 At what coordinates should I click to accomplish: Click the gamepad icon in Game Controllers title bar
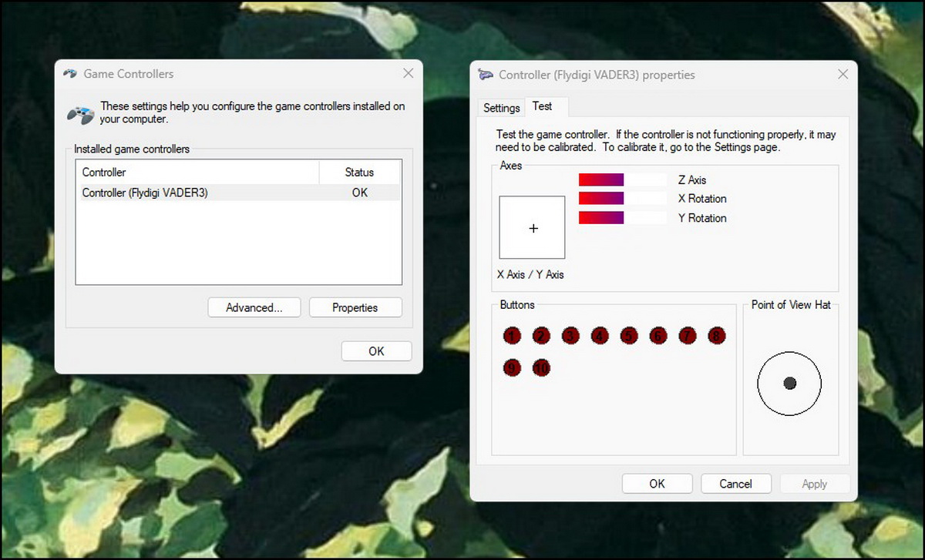70,74
